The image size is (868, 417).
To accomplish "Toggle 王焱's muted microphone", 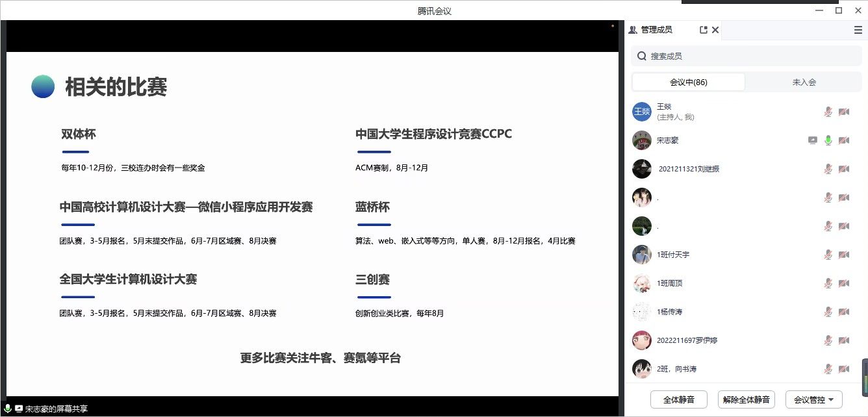I will coord(828,112).
